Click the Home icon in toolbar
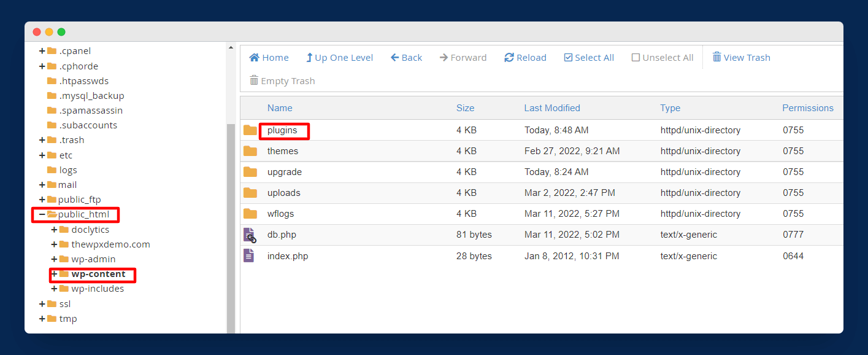 click(x=255, y=58)
